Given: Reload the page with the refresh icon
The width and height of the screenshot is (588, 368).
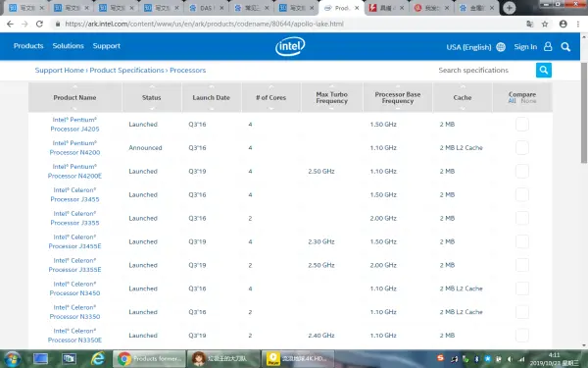Looking at the screenshot, I should point(39,24).
